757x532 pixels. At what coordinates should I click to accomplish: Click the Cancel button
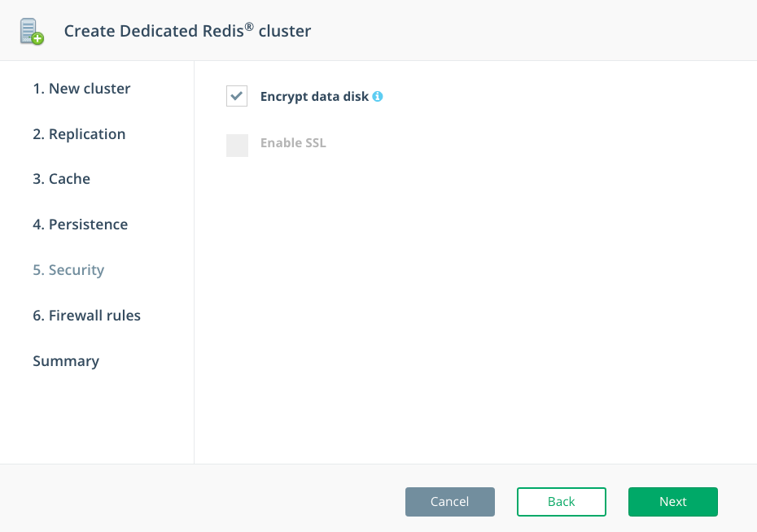pyautogui.click(x=450, y=502)
